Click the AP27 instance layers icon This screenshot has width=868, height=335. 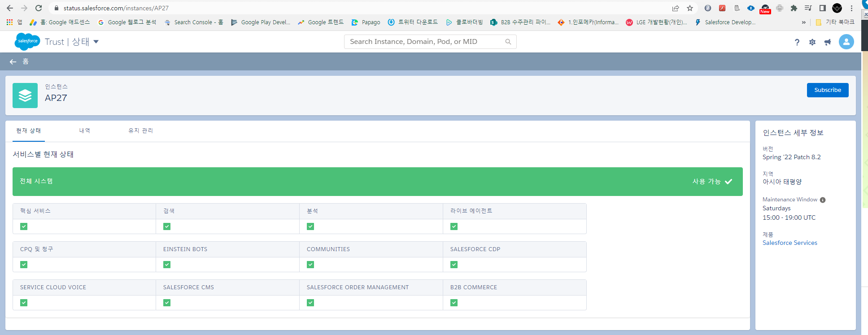pos(25,96)
